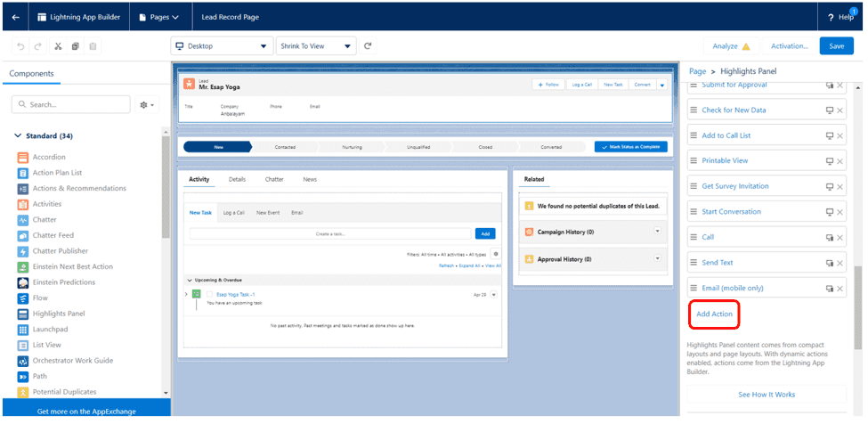Open the Pages dropdown
The image size is (868, 424).
click(158, 17)
